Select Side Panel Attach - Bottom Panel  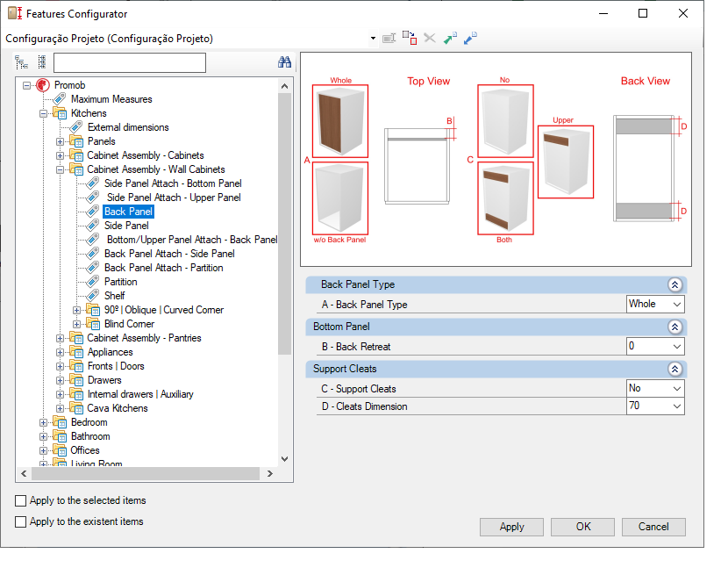(x=173, y=183)
